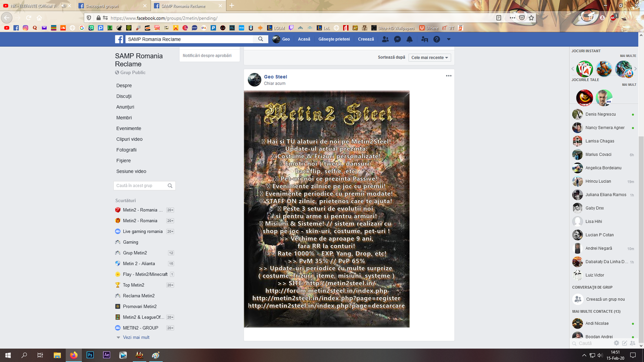Open the 'Evenimente' group menu item
This screenshot has height=362, width=644.
(129, 128)
